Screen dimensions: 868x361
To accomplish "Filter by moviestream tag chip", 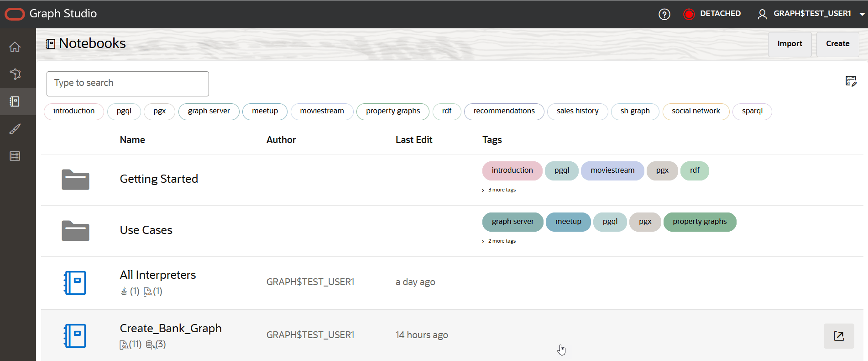I will (x=322, y=111).
